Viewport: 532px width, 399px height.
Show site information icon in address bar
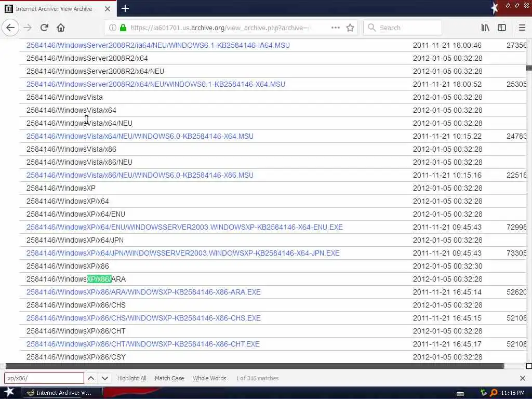112,28
